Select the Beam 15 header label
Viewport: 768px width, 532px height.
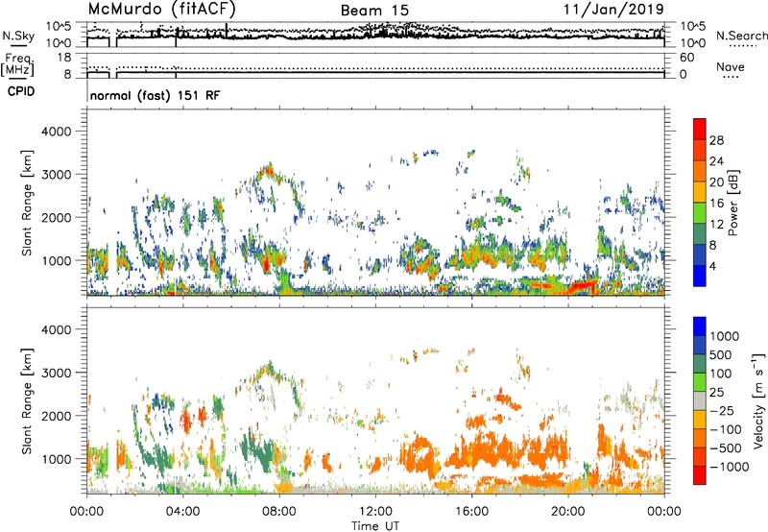pyautogui.click(x=374, y=11)
